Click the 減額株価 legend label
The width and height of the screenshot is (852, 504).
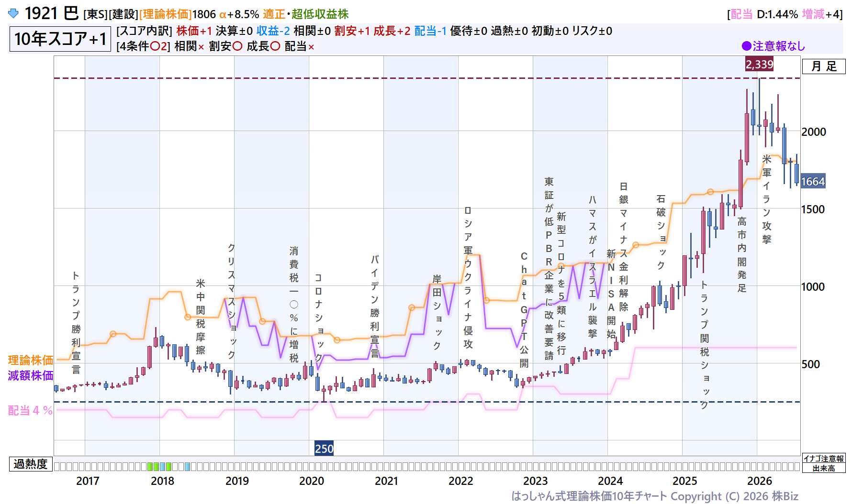[31, 375]
